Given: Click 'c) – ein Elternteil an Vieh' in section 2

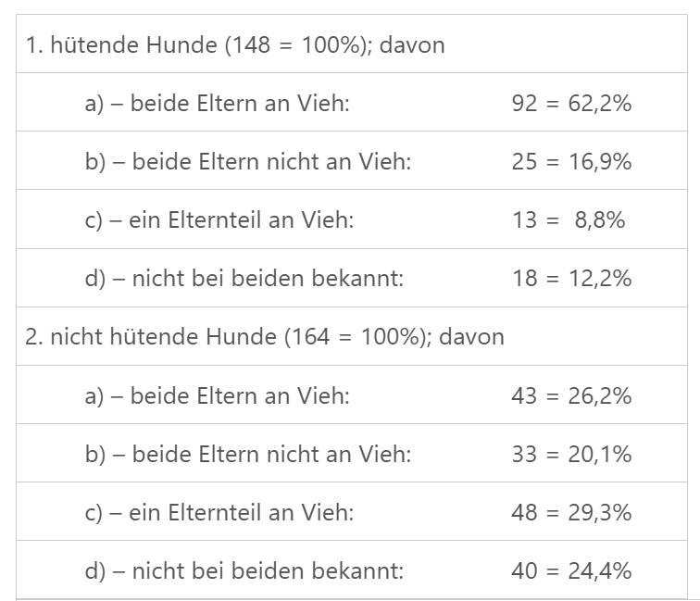Looking at the screenshot, I should pos(219,512).
